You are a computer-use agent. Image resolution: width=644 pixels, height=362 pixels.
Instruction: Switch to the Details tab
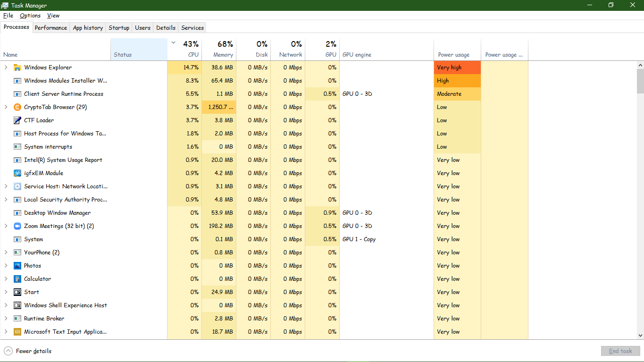pyautogui.click(x=166, y=28)
